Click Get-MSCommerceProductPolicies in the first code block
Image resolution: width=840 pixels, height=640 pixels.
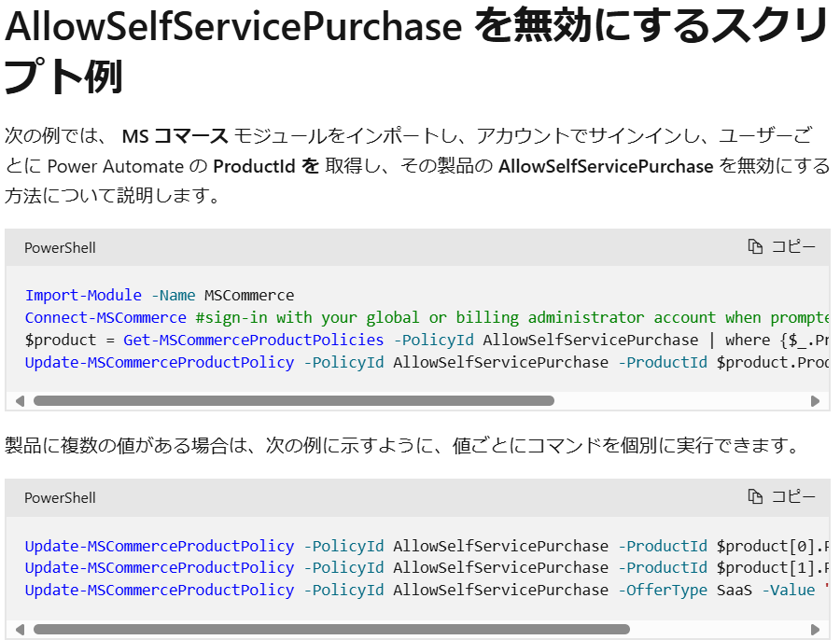[253, 341]
